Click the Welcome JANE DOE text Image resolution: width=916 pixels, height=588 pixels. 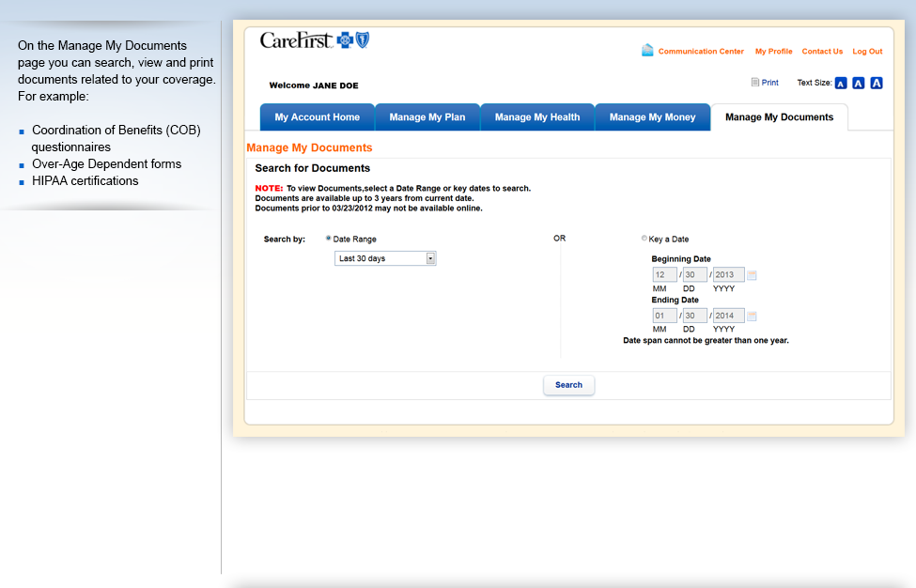pyautogui.click(x=314, y=85)
